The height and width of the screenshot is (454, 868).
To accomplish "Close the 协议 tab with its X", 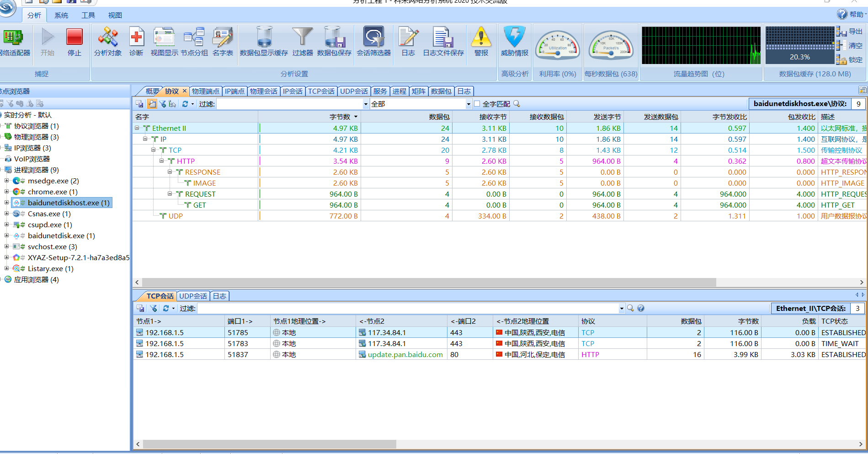I will click(x=185, y=91).
